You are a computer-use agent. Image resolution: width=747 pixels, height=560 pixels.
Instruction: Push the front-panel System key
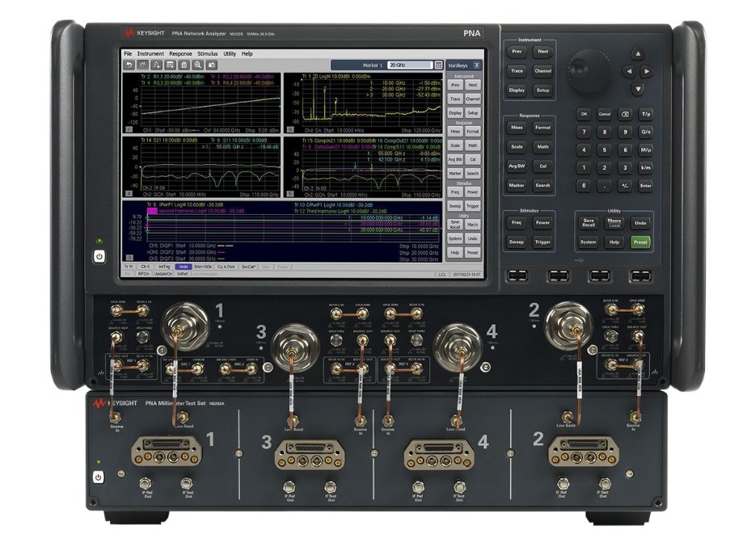pos(588,242)
